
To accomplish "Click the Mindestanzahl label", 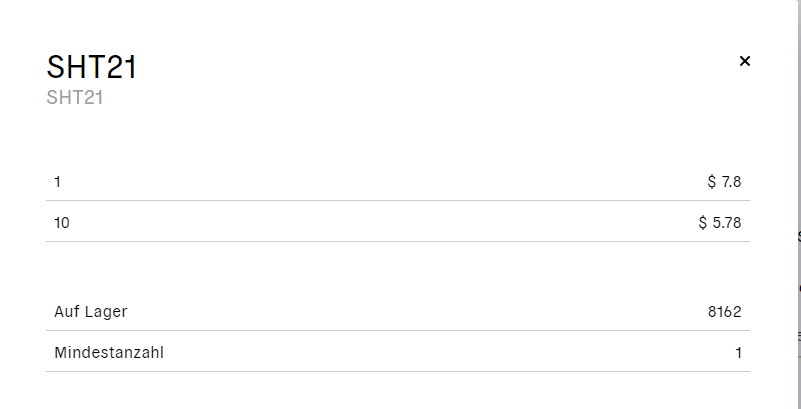I will [109, 353].
